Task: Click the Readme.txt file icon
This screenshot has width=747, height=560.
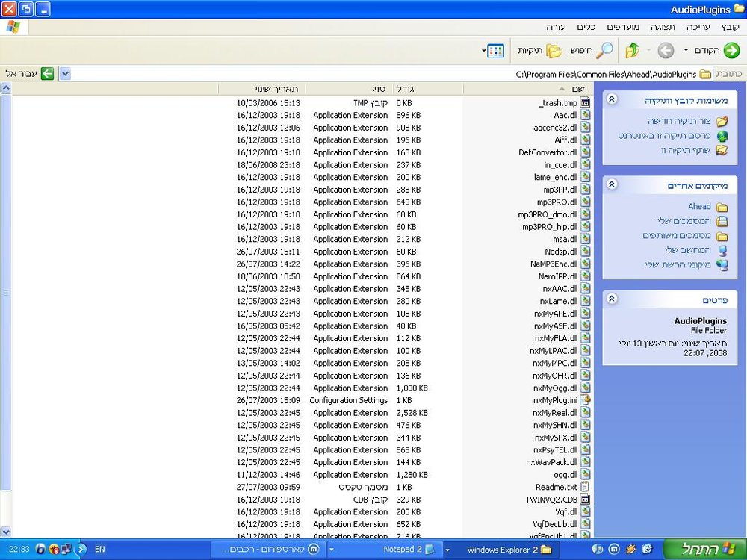Action: point(585,487)
